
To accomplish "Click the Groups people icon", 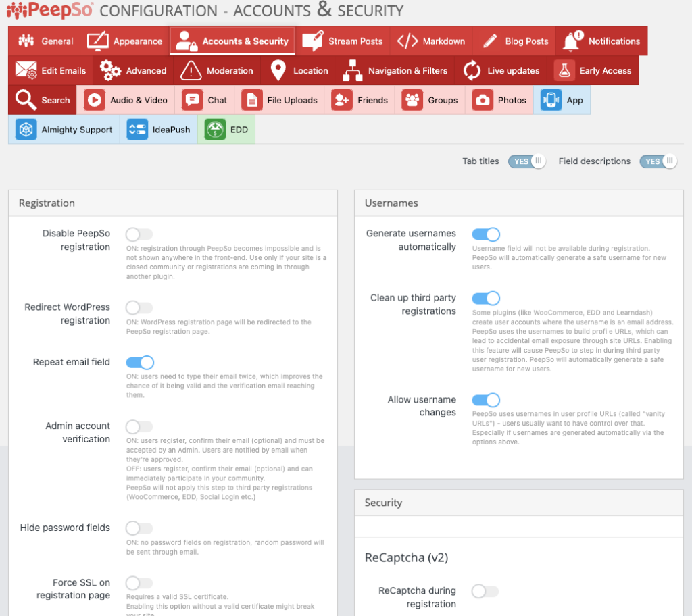I will tap(412, 100).
